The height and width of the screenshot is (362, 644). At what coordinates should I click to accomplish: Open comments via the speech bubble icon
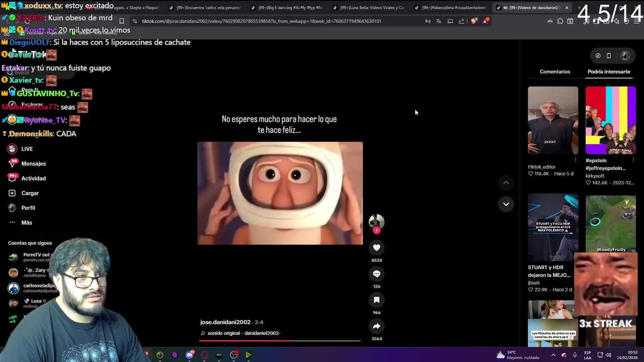(376, 274)
